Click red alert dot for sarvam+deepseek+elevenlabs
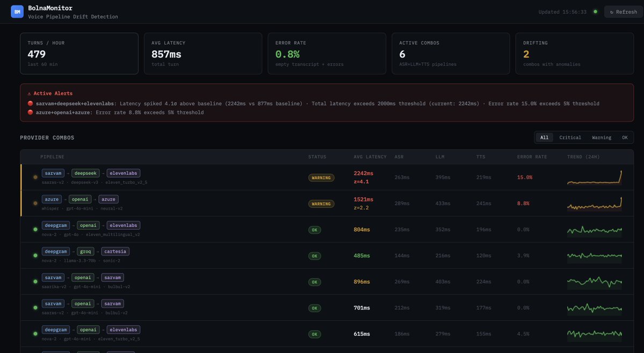 coord(31,104)
